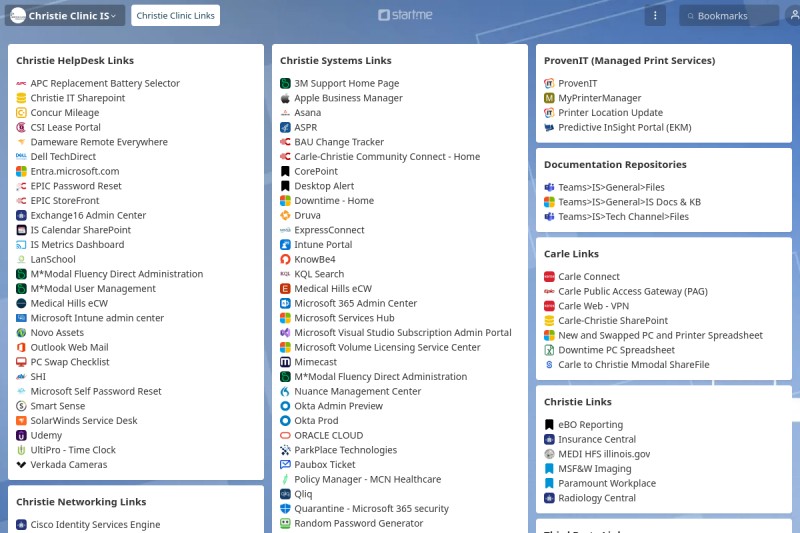The image size is (800, 533).
Task: Click the Concur Mileage icon
Action: [x=21, y=113]
